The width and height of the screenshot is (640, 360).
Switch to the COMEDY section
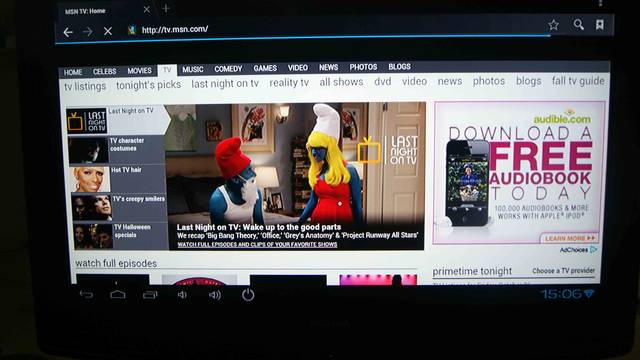228,69
